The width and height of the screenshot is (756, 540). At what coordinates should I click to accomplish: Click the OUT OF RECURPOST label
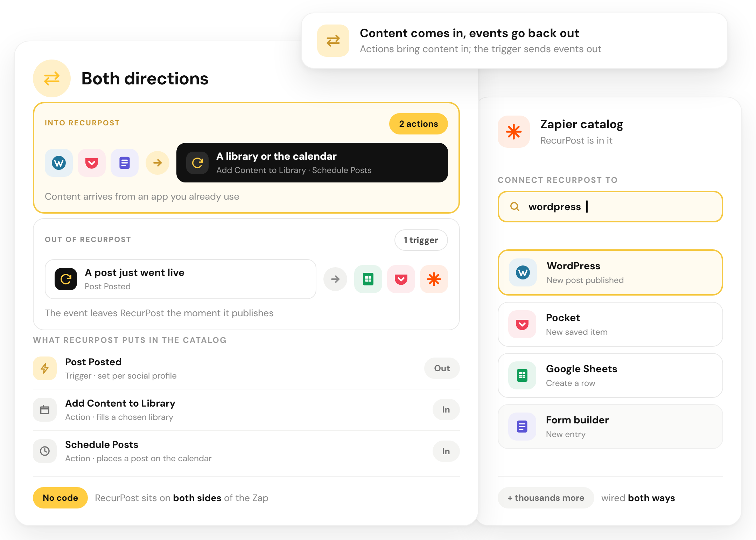click(88, 240)
